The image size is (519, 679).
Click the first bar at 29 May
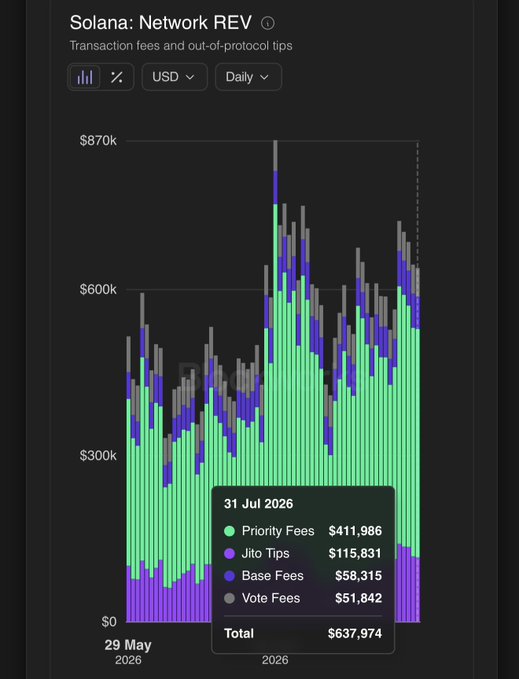coord(129,479)
